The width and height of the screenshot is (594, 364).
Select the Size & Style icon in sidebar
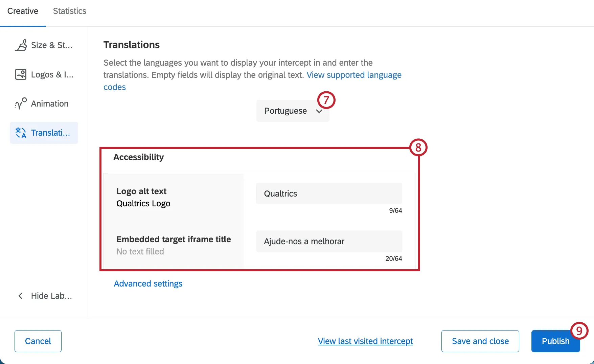tap(21, 45)
